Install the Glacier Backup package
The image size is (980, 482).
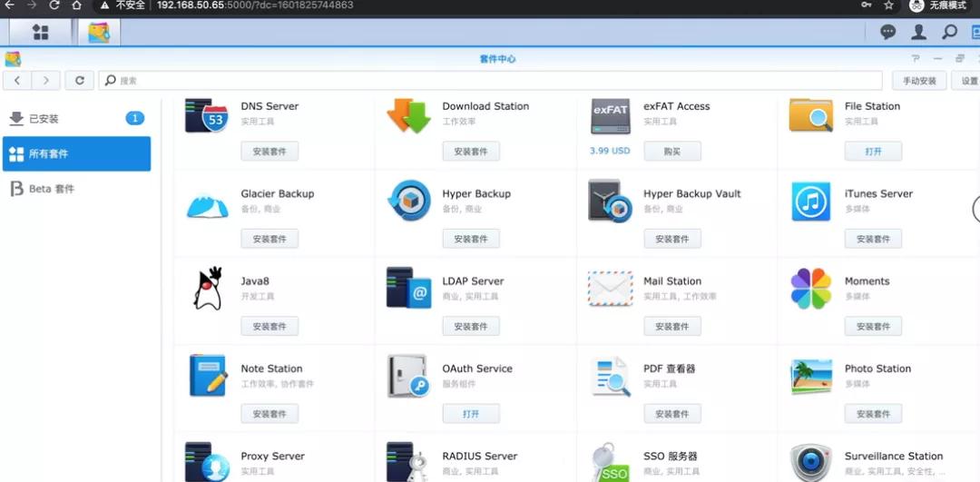(x=269, y=239)
